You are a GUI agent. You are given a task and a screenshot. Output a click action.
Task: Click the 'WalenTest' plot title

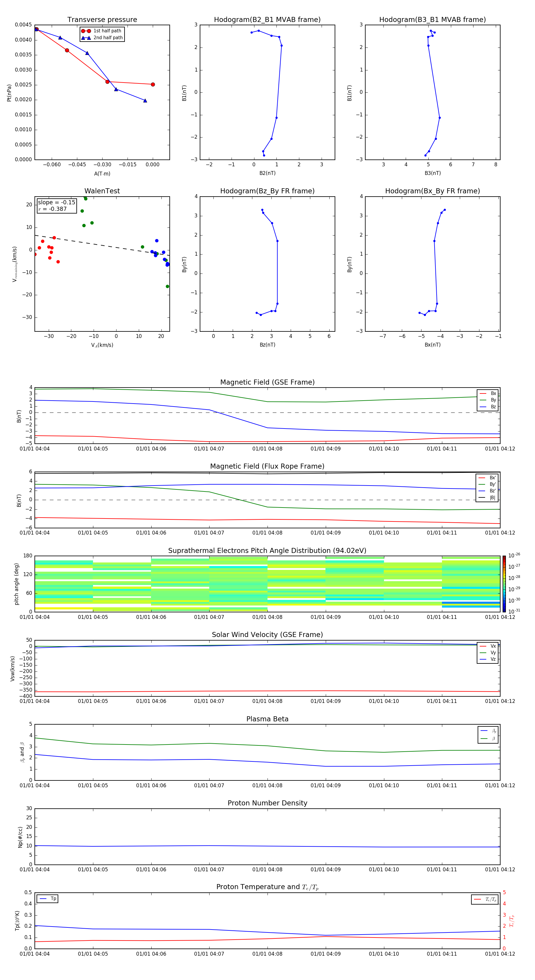point(102,191)
